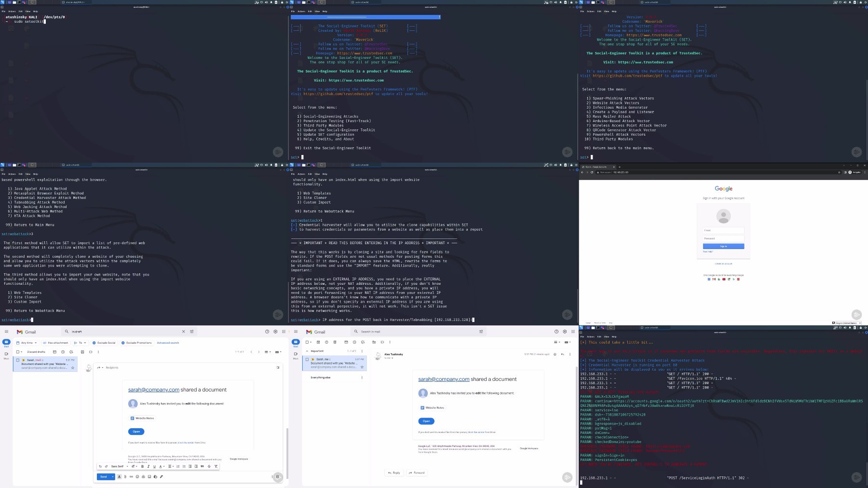Image resolution: width=868 pixels, height=488 pixels.
Task: Toggle Exclude Social filter chip
Action: click(x=104, y=343)
